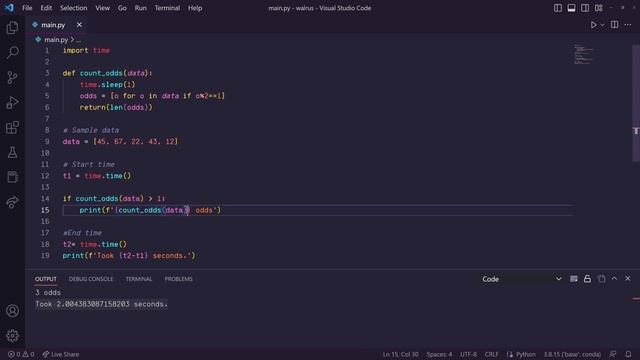The height and width of the screenshot is (360, 640).
Task: Maximize the panel with chevron up
Action: [x=614, y=279]
